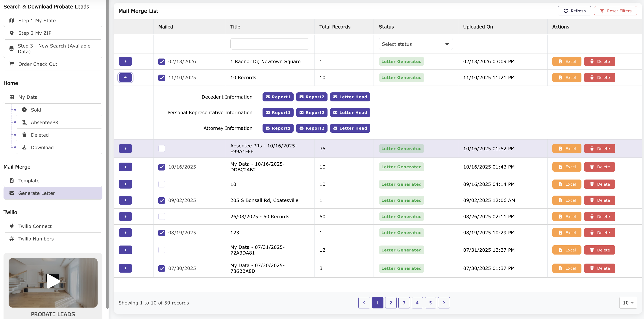Uncheck the Mailed checkbox dated 02/13/2026

pyautogui.click(x=161, y=61)
